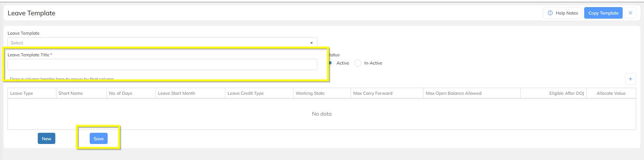Click the Short Name column header

tap(71, 93)
